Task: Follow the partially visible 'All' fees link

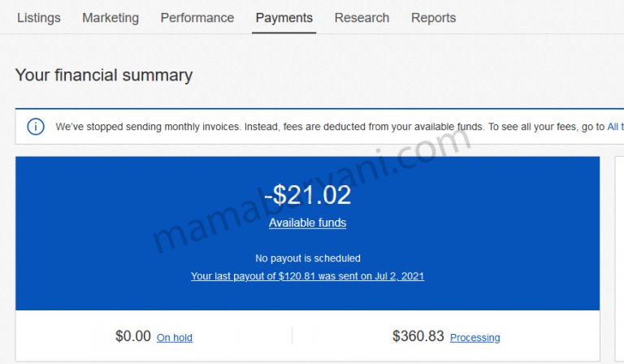Action: pyautogui.click(x=615, y=127)
